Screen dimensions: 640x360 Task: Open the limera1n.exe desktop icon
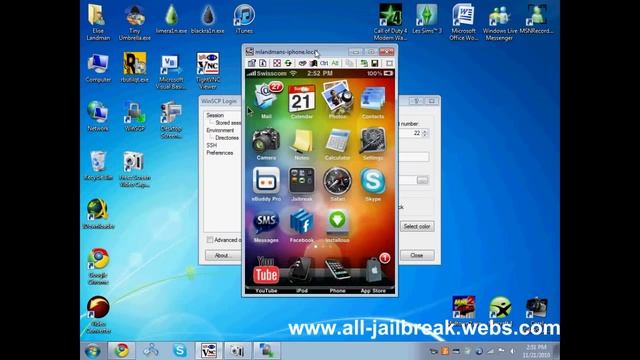[x=171, y=18]
